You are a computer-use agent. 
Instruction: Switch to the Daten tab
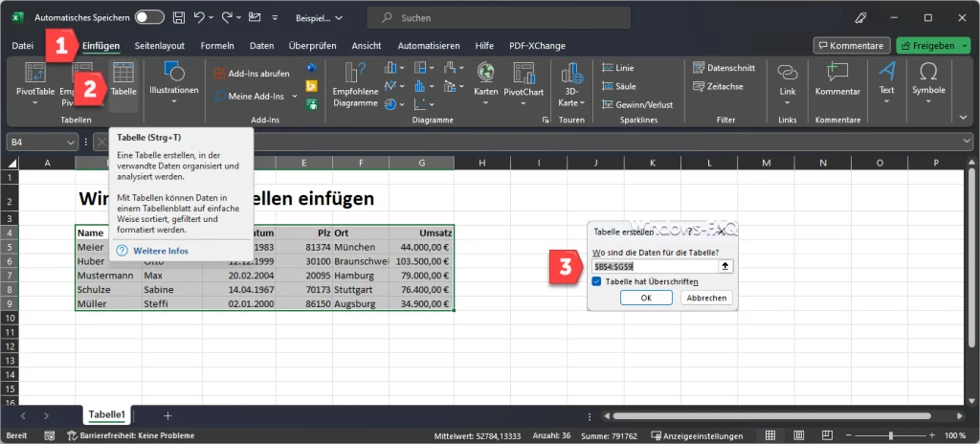261,46
